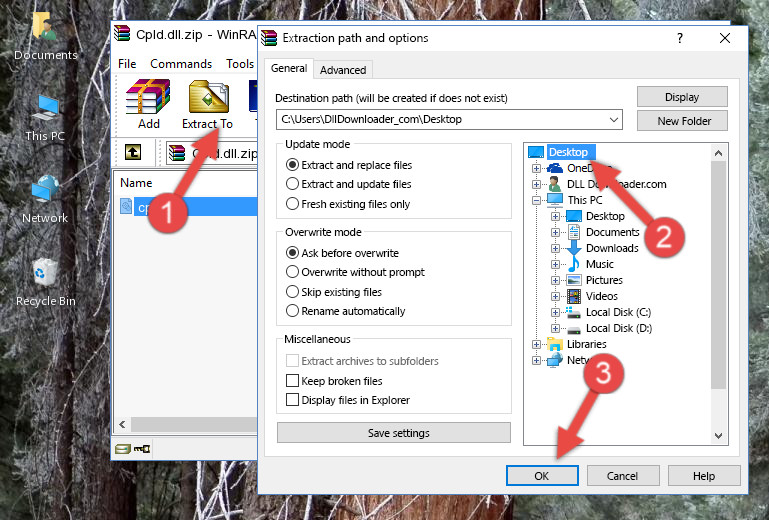769x520 pixels.
Task: Expand the DLL Downloader.com tree node
Action: click(x=537, y=184)
